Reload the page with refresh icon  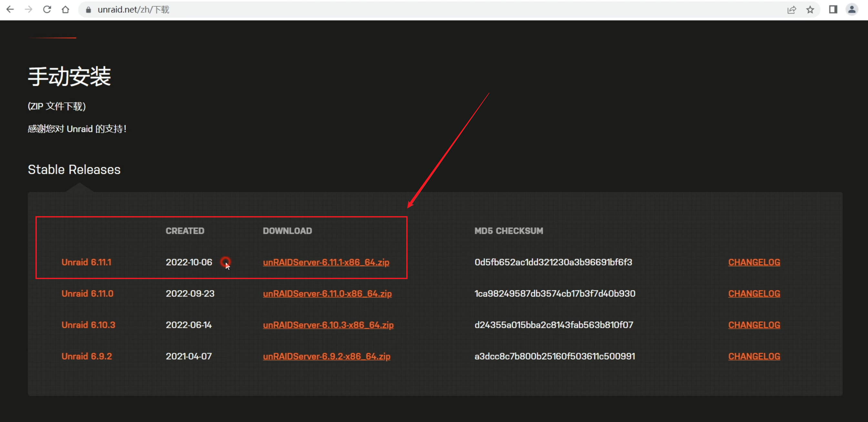[x=47, y=9]
